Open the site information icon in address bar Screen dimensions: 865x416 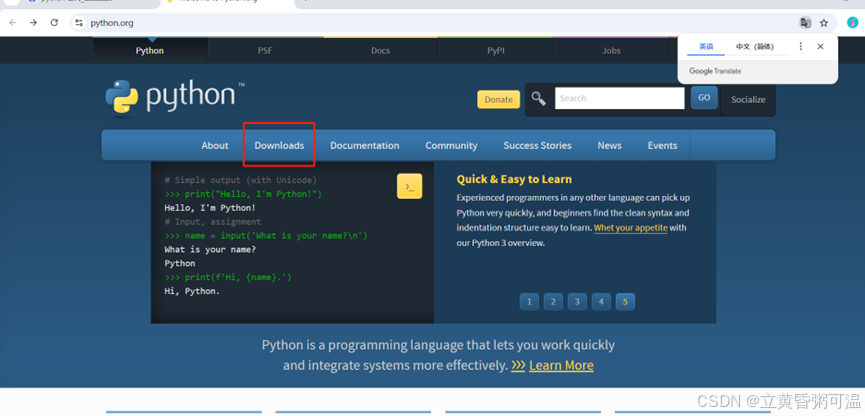79,23
